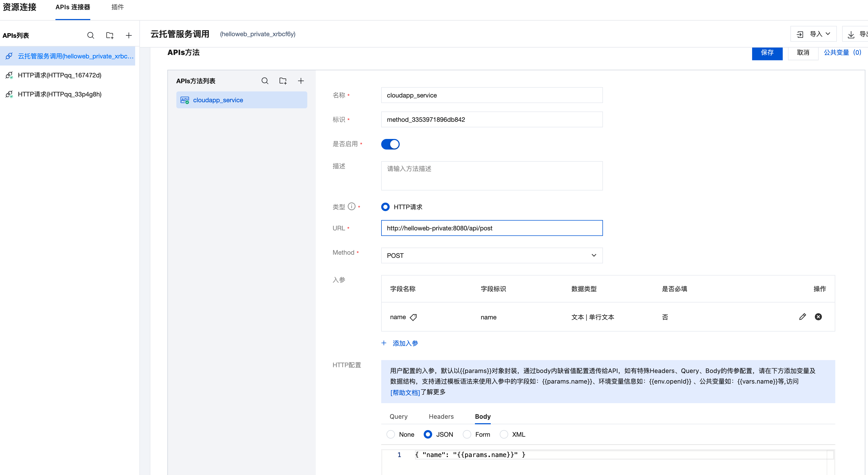Viewport: 868px width, 475px height.
Task: Click the 否 required cell value
Action: [665, 317]
